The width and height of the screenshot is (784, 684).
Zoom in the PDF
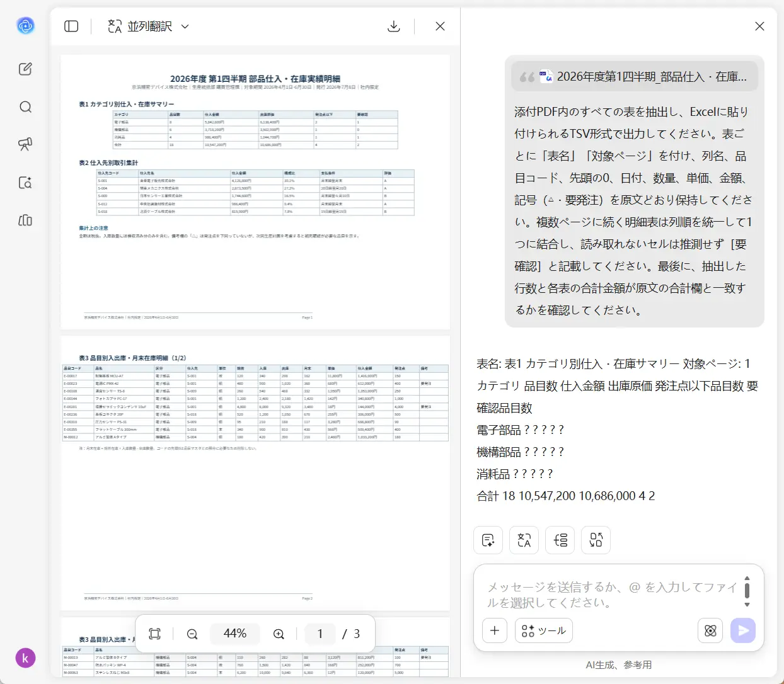(279, 634)
